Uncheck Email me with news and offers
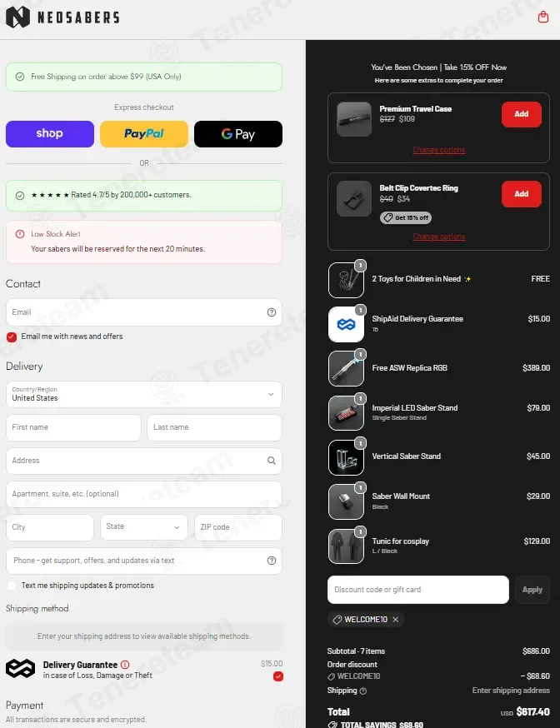The image size is (560, 728). click(12, 337)
